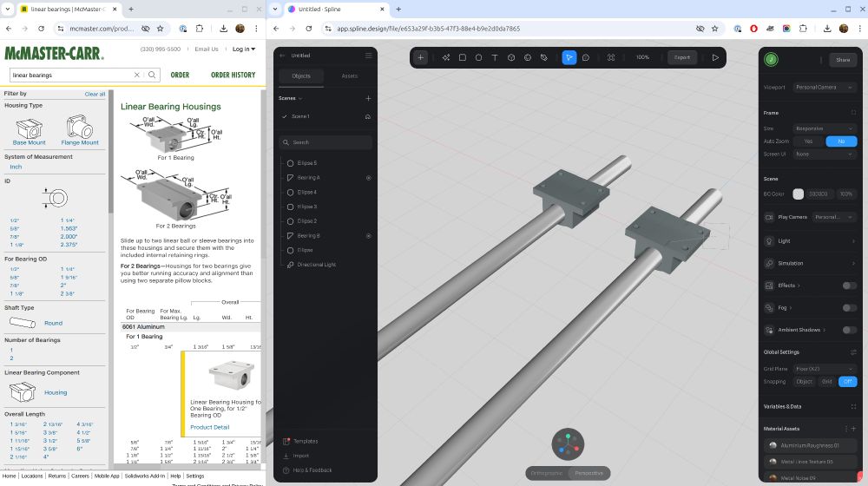Image resolution: width=868 pixels, height=486 pixels.
Task: Add a new material asset
Action: [854, 429]
